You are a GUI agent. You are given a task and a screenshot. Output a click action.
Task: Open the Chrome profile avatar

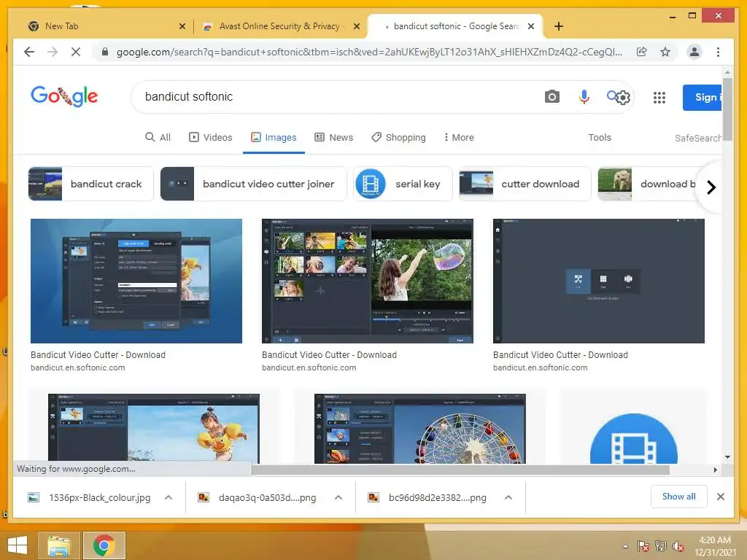(x=694, y=52)
